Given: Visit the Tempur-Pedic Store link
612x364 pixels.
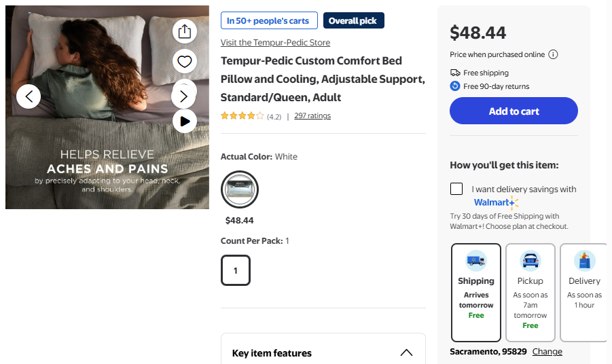Looking at the screenshot, I should point(275,42).
